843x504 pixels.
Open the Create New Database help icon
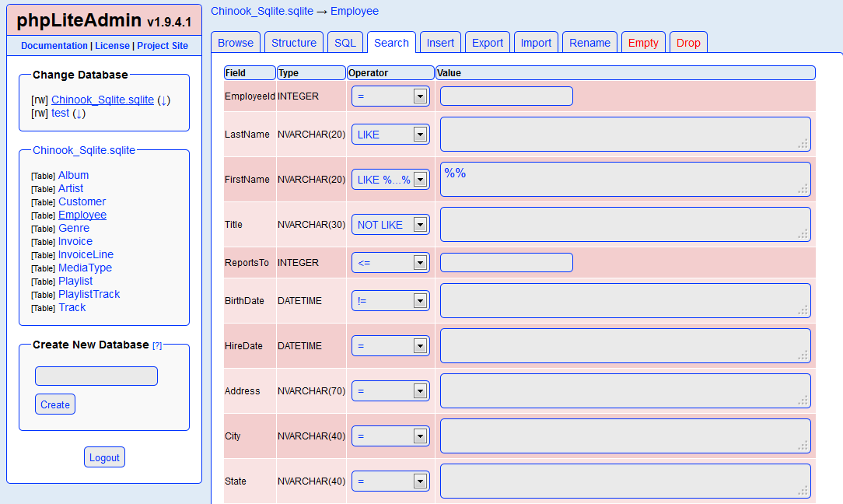pyautogui.click(x=157, y=345)
